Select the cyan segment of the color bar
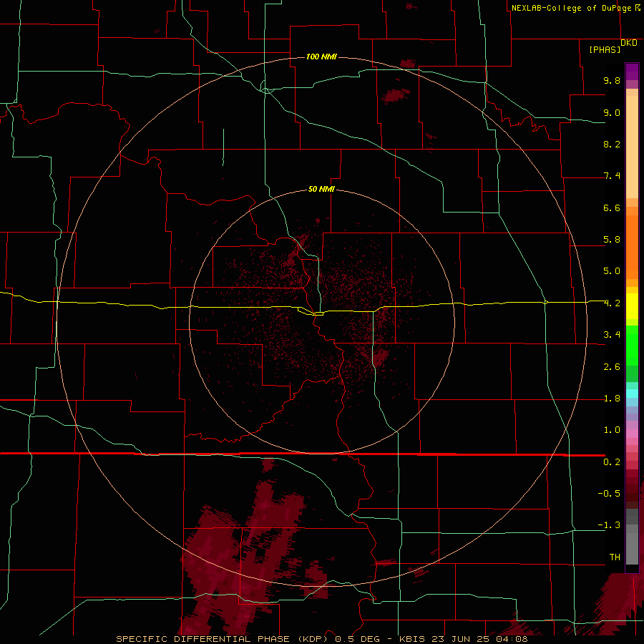Screen dimensions: 644x644 (x=632, y=394)
